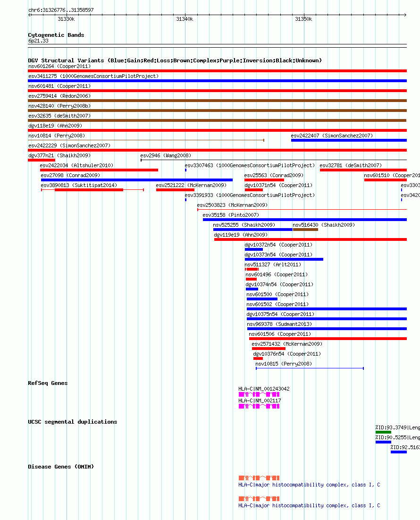Click the 31350k ruler position

click(x=303, y=19)
